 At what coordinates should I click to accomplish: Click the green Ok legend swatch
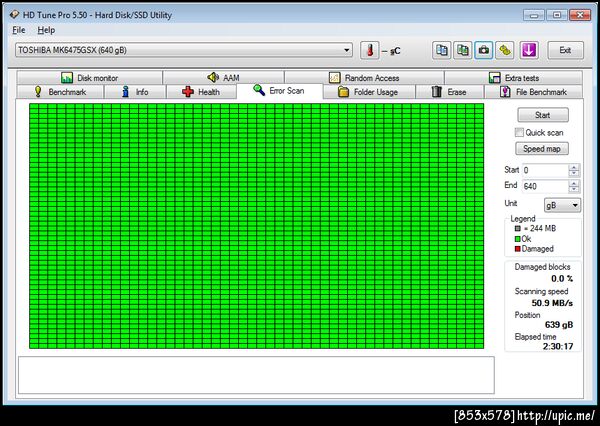(x=517, y=239)
